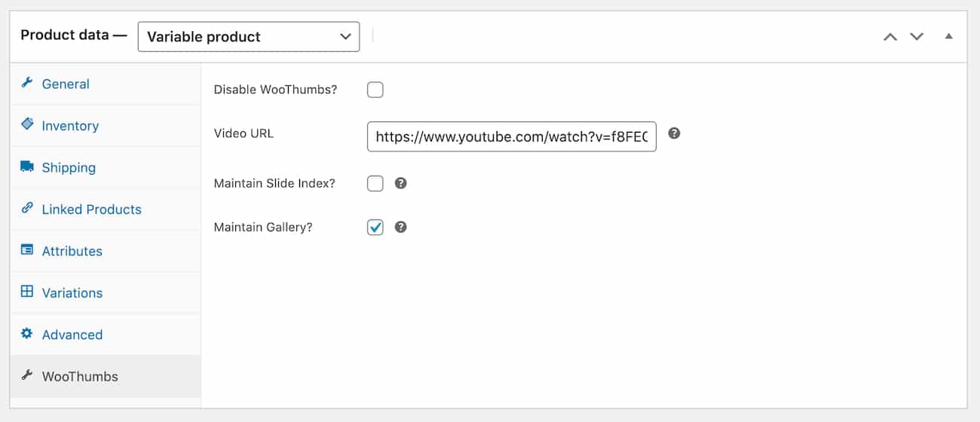Select the Linked Products tab

click(106, 209)
